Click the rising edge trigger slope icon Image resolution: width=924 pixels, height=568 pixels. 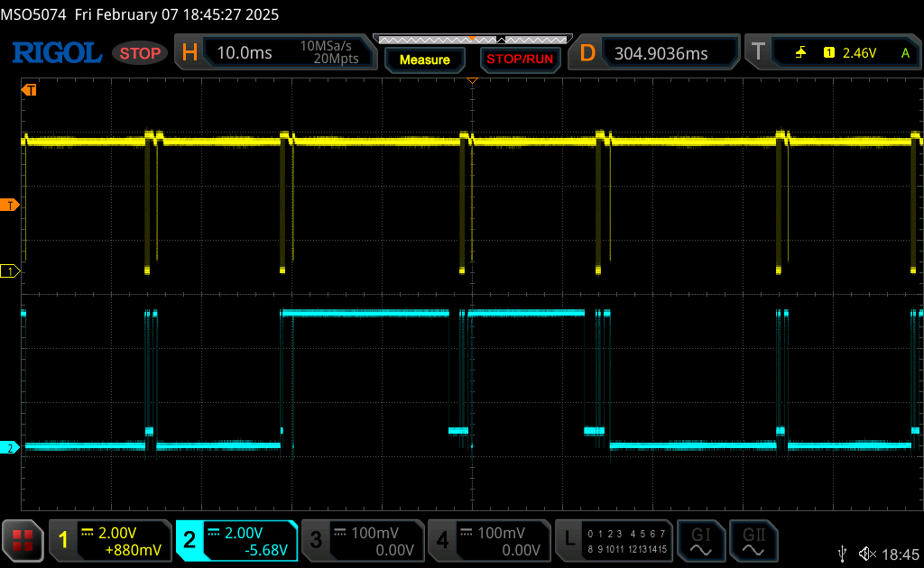(801, 53)
